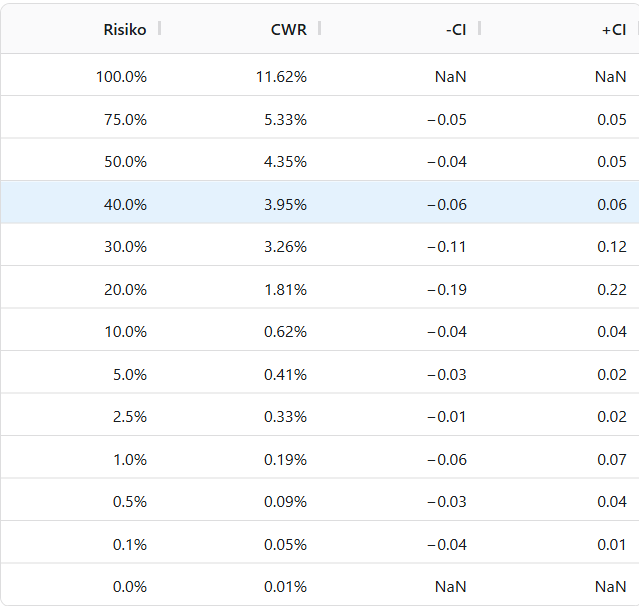Select the 11.62% CWR cell
Screen dimensions: 639x606
(285, 76)
